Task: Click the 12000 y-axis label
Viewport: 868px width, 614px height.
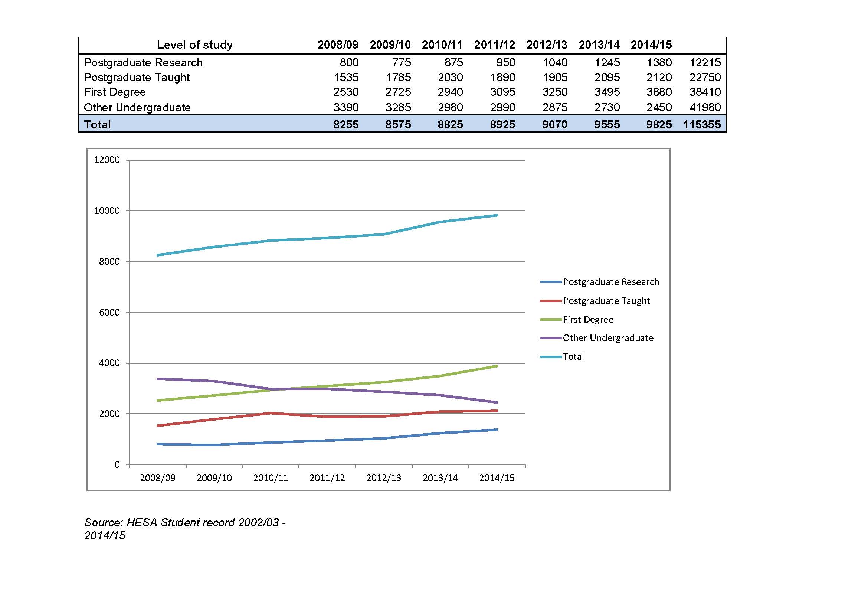Action: [x=107, y=160]
